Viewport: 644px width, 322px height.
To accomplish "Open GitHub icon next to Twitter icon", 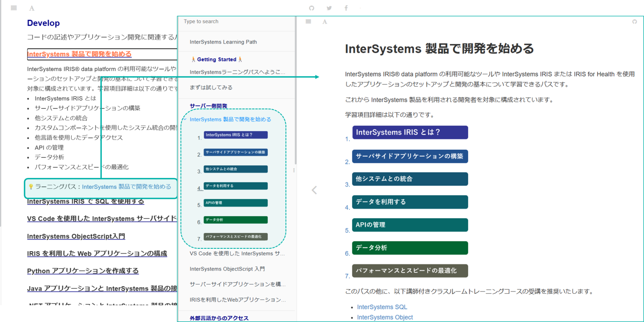I will [312, 8].
